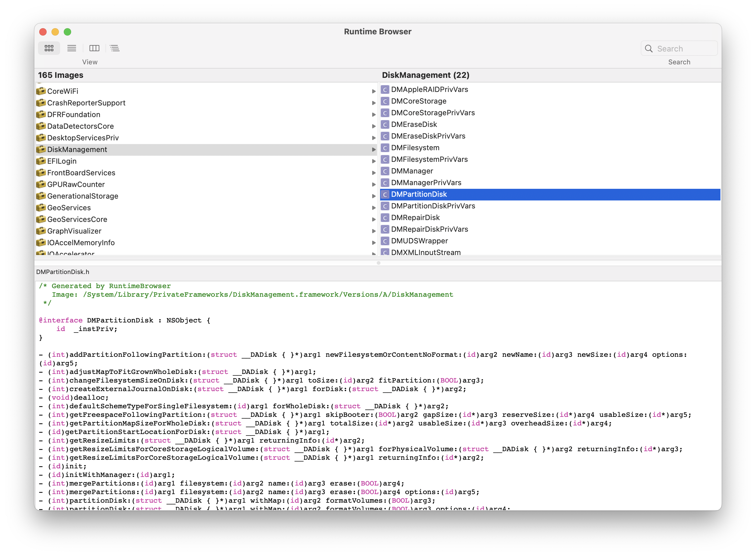Click the magnifying glass search icon
Viewport: 756px width, 556px height.
[649, 48]
